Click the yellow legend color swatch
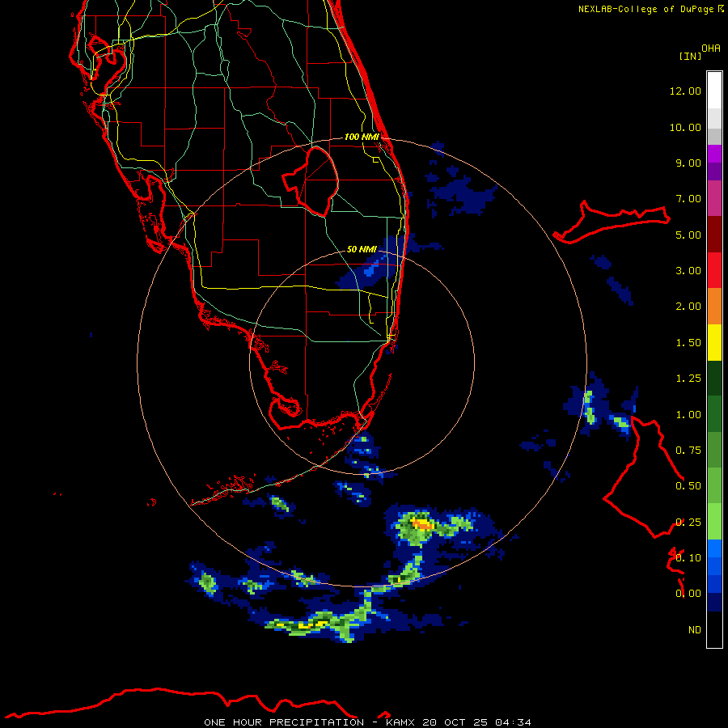This screenshot has height=728, width=728. (x=714, y=342)
